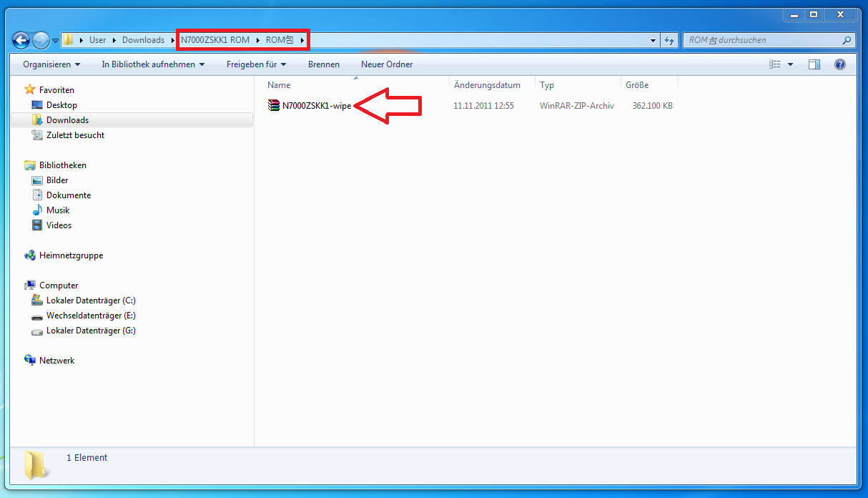This screenshot has height=498, width=868.
Task: Open Netzwerk in the navigation pane
Action: [57, 361]
